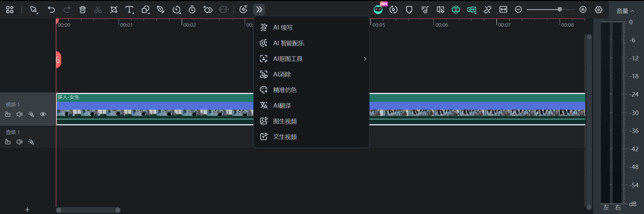Open the toolbar customization grid icon
This screenshot has height=214, width=644.
[10, 10]
